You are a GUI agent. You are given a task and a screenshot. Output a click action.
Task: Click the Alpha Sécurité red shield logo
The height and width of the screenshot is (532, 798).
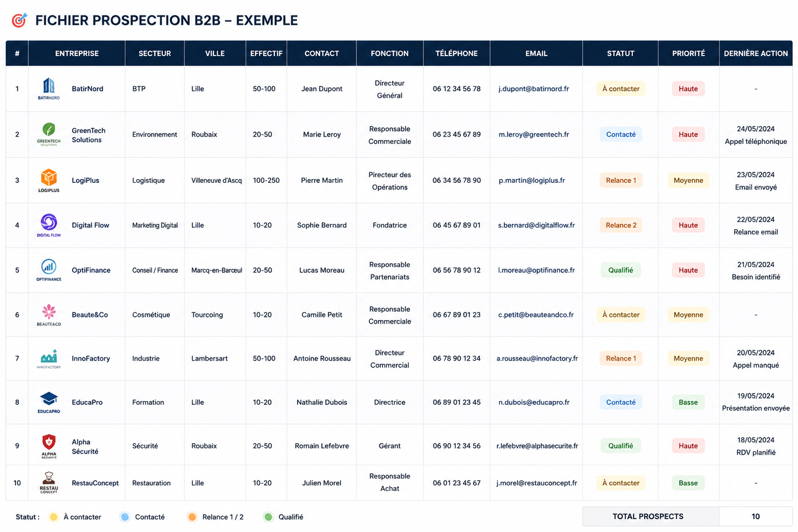click(49, 446)
